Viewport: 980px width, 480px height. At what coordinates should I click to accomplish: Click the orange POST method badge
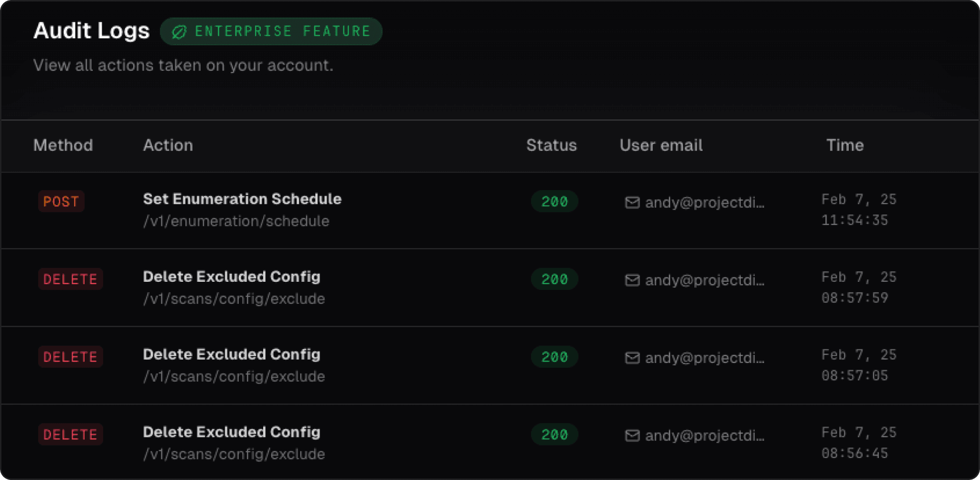61,202
